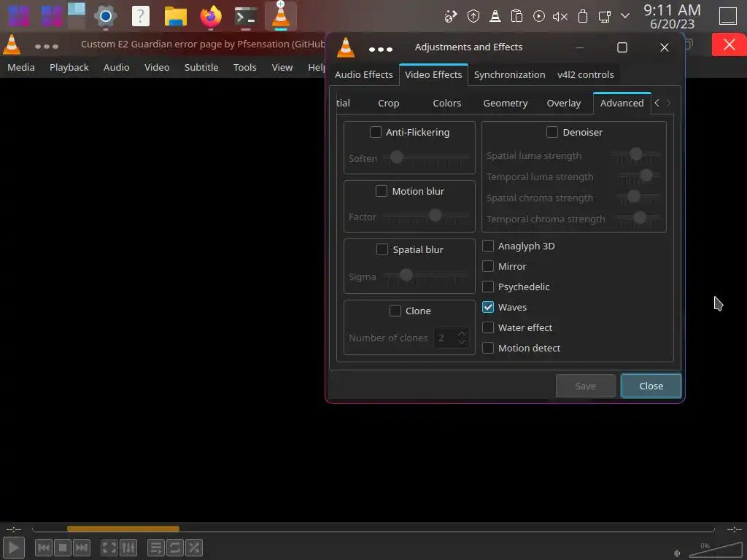Open Adjustments and Effects window menu dots
The width and height of the screenshot is (747, 560).
coord(381,49)
